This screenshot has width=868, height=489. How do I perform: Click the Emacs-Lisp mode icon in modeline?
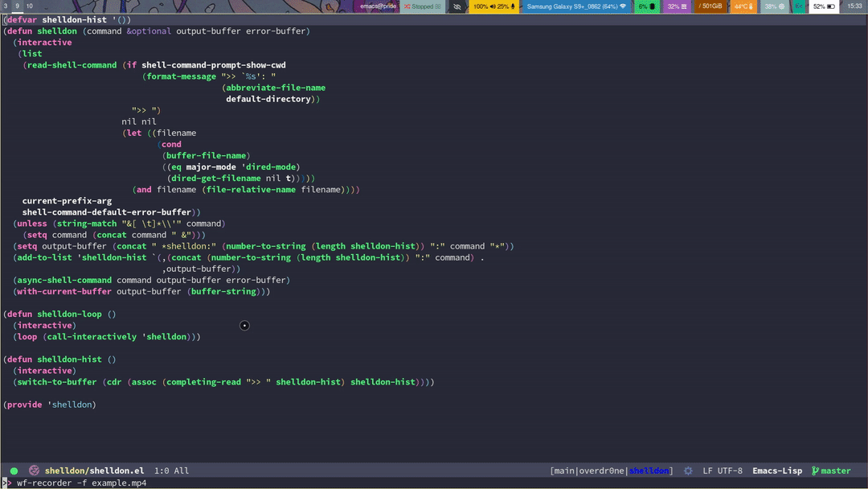[x=34, y=471]
